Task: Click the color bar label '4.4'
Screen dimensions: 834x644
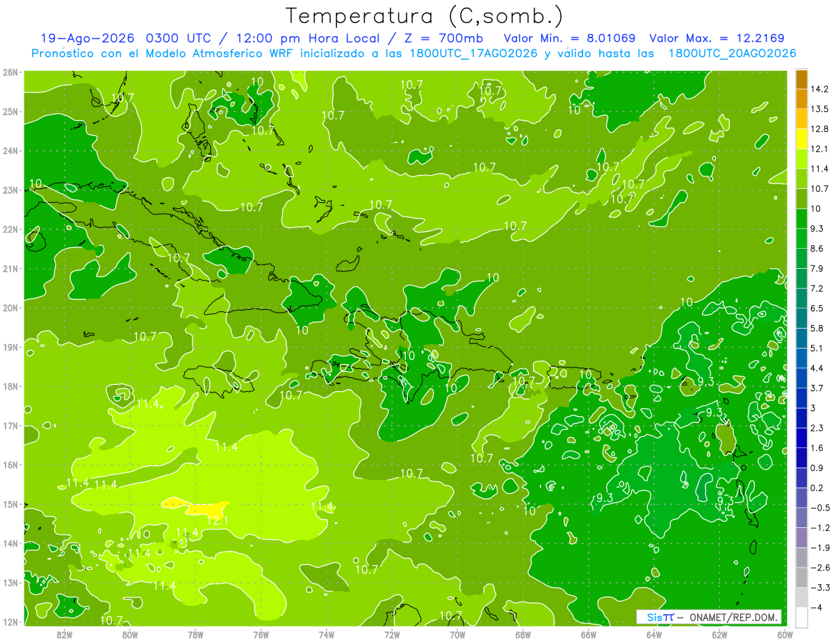Action: pyautogui.click(x=817, y=368)
